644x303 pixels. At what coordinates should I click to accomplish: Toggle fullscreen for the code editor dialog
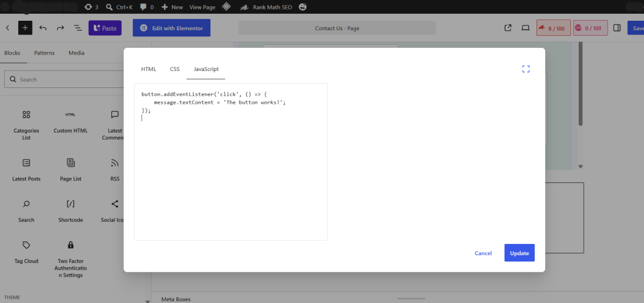coord(526,69)
